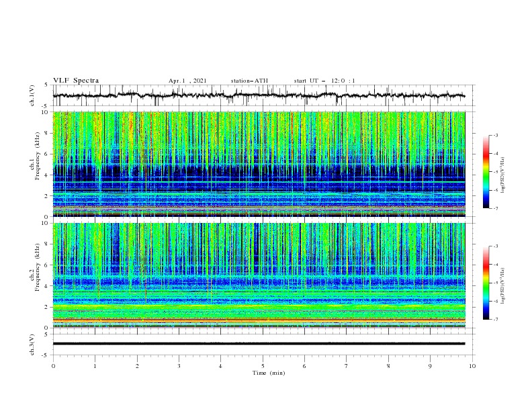The height and width of the screenshot is (411, 532).
Task: Click the "VLF Spectra" plot title
Action: click(x=76, y=81)
